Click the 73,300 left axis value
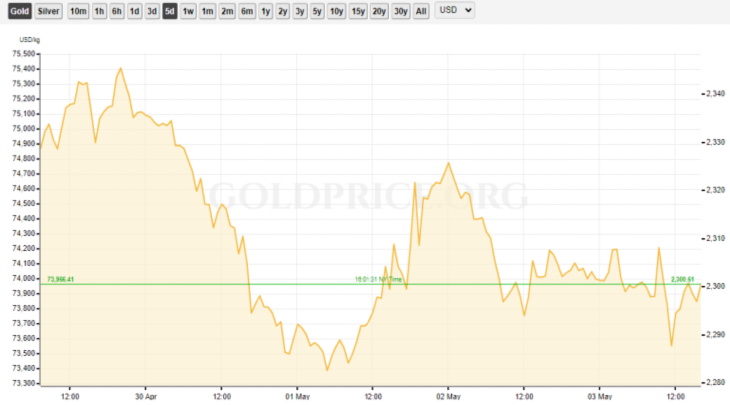 tap(24, 383)
